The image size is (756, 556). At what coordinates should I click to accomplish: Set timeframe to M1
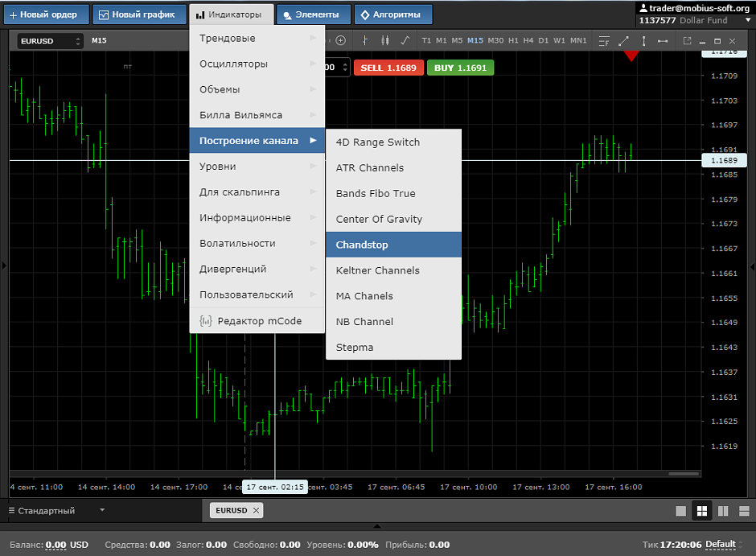click(x=442, y=40)
